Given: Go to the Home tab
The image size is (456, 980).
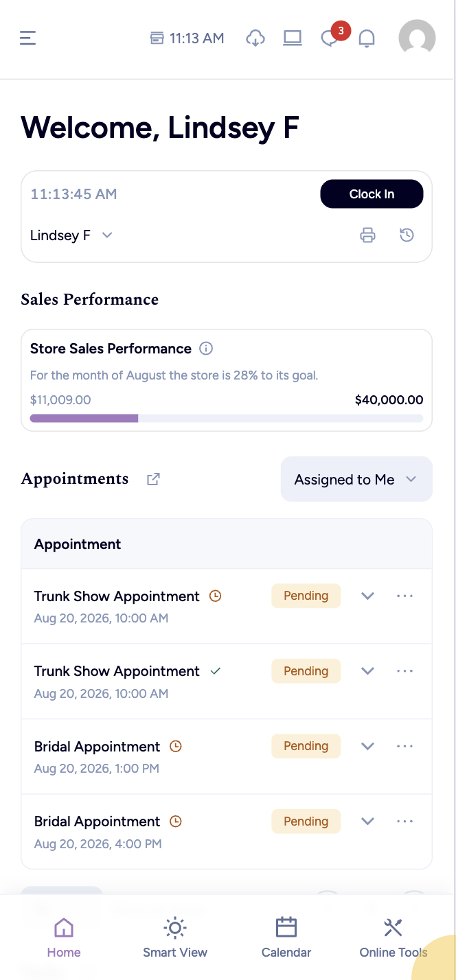Looking at the screenshot, I should (x=64, y=937).
